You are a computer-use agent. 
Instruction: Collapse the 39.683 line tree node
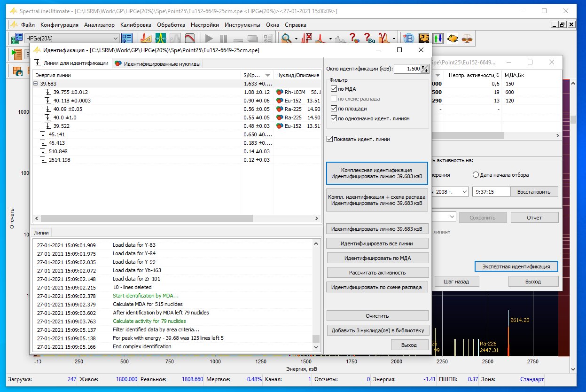pos(36,84)
